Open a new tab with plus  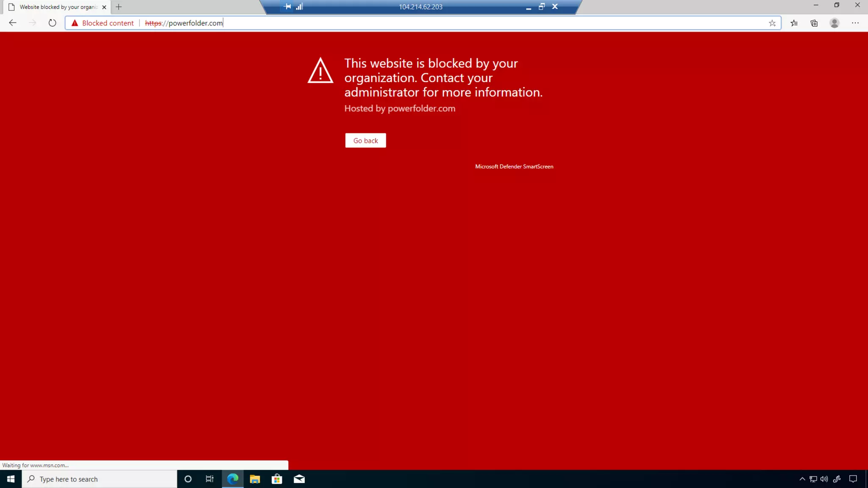[x=119, y=7]
